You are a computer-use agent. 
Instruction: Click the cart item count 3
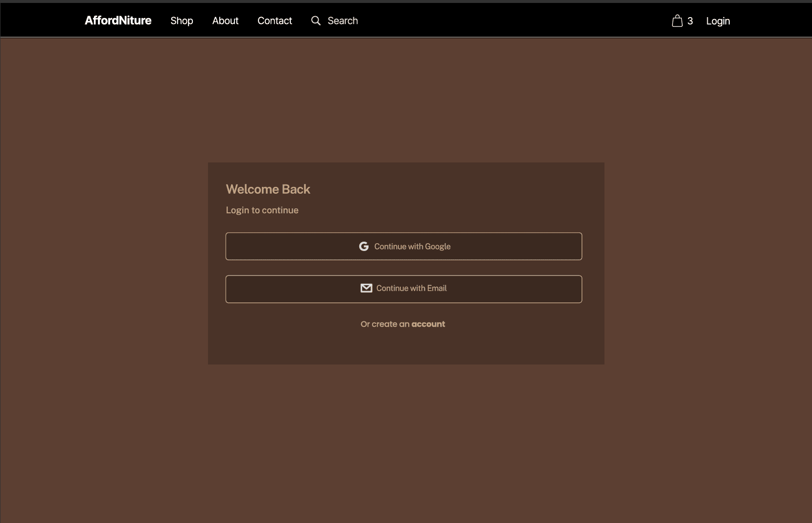point(690,21)
